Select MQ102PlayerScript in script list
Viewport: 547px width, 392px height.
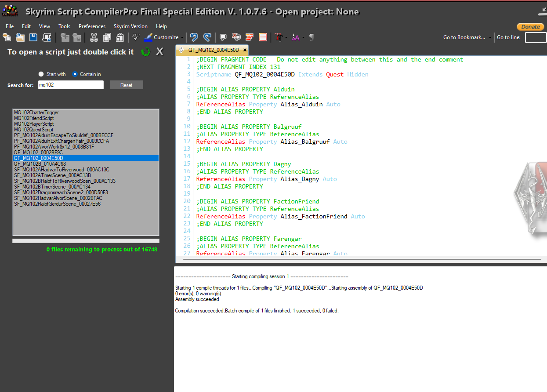[x=86, y=124]
